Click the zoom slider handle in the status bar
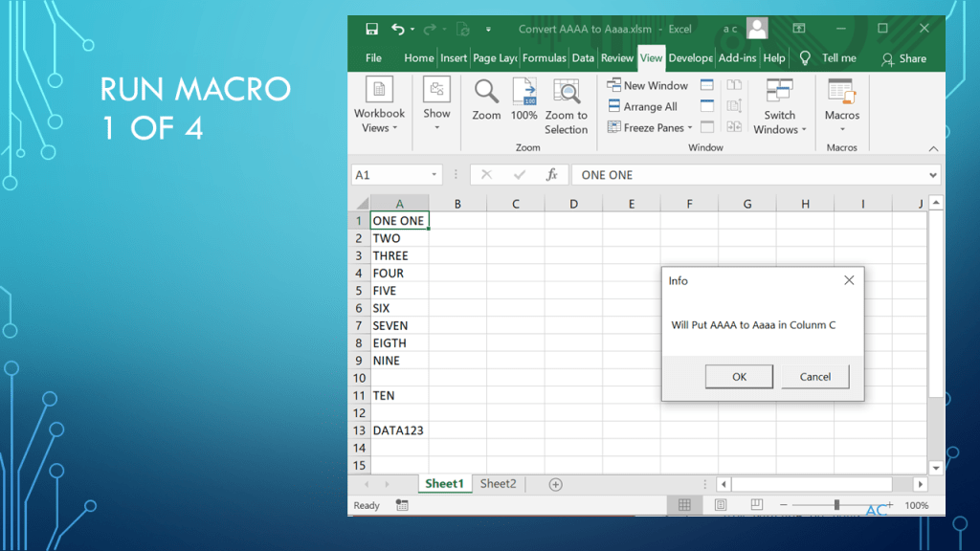The width and height of the screenshot is (980, 551). [x=836, y=505]
